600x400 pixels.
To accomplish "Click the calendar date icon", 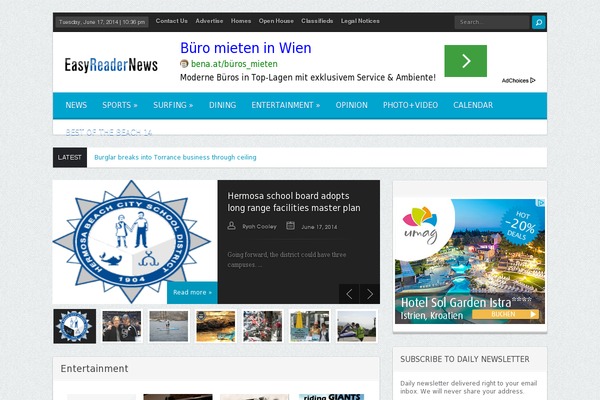I will click(290, 226).
